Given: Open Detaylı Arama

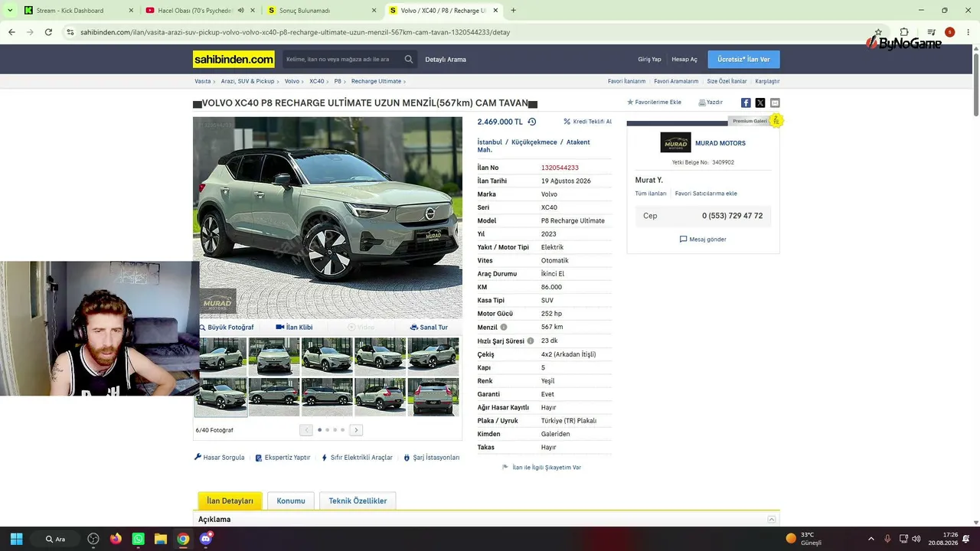Looking at the screenshot, I should 446,60.
